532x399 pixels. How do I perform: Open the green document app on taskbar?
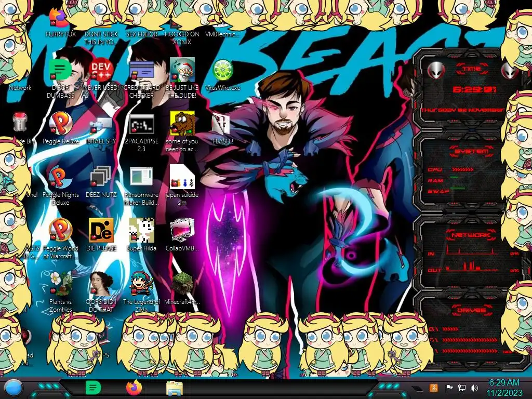coord(93,388)
